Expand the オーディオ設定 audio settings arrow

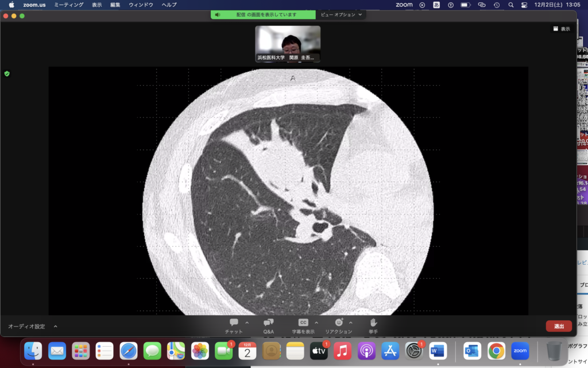[56, 326]
